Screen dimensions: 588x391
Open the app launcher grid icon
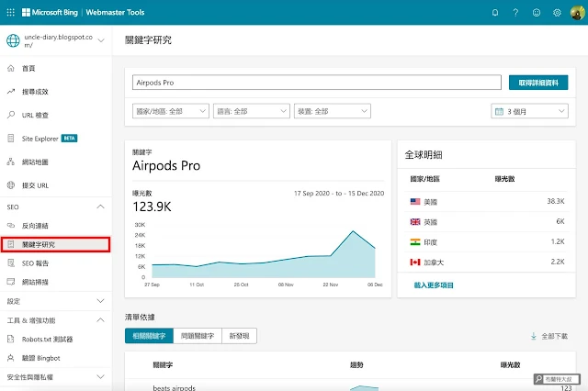click(10, 12)
